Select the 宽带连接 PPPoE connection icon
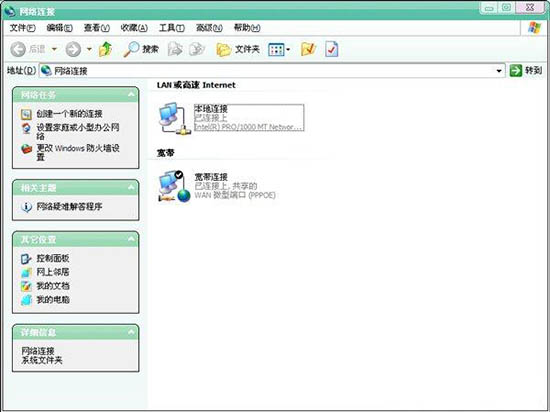This screenshot has width=550, height=412. click(174, 187)
